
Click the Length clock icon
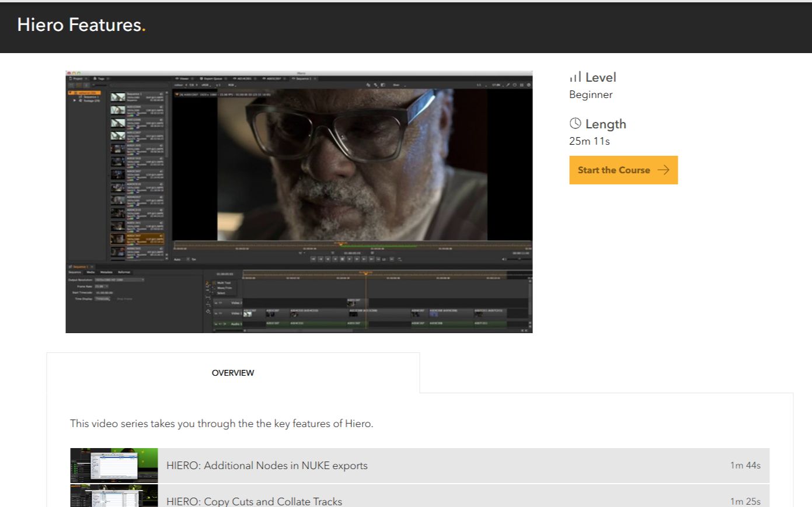[x=575, y=123]
